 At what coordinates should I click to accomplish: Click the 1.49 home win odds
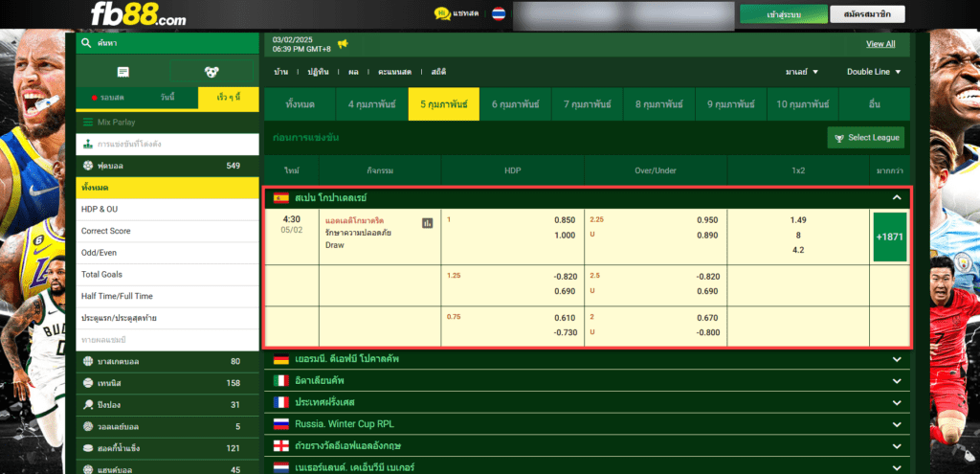point(798,220)
